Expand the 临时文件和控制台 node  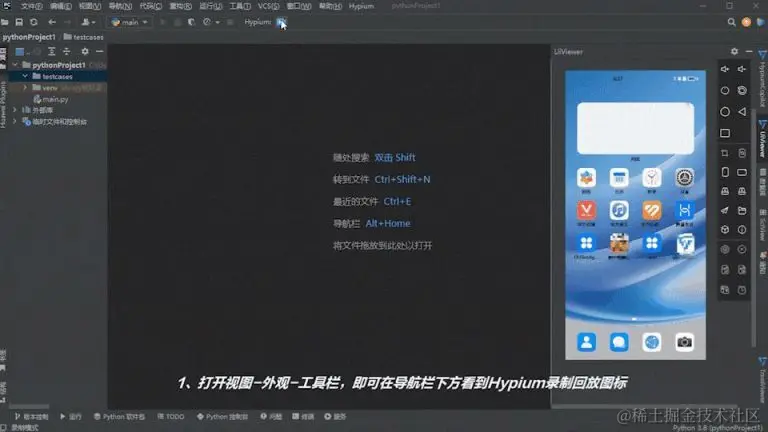click(x=15, y=121)
